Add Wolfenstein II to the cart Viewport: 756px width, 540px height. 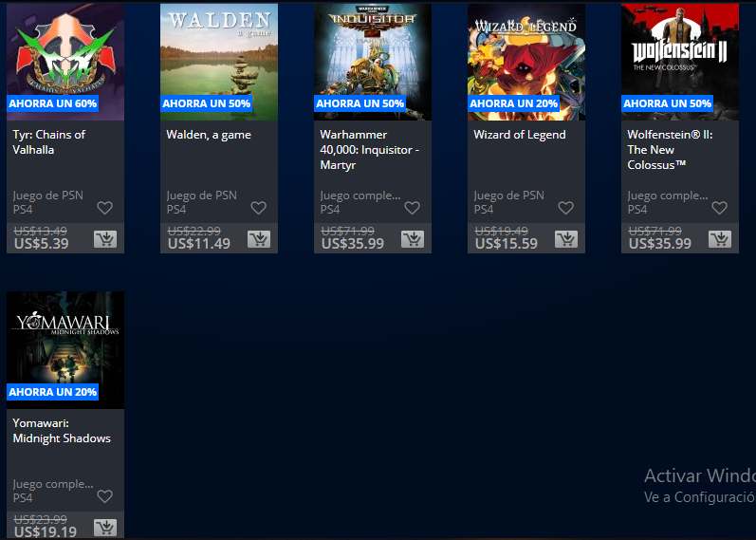[x=720, y=239]
